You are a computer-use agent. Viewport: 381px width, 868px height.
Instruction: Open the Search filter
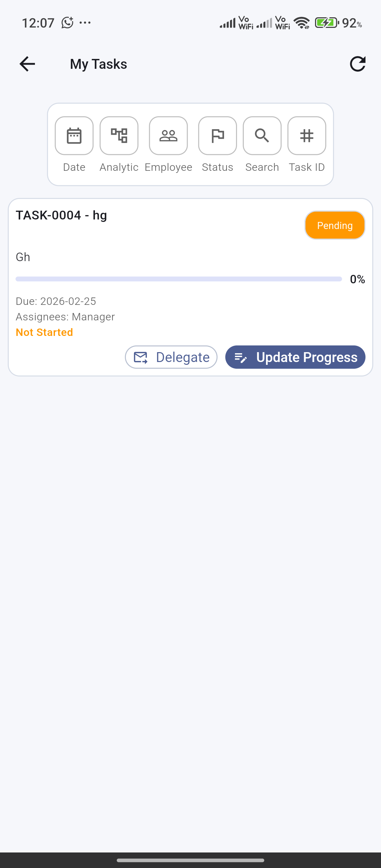click(262, 136)
